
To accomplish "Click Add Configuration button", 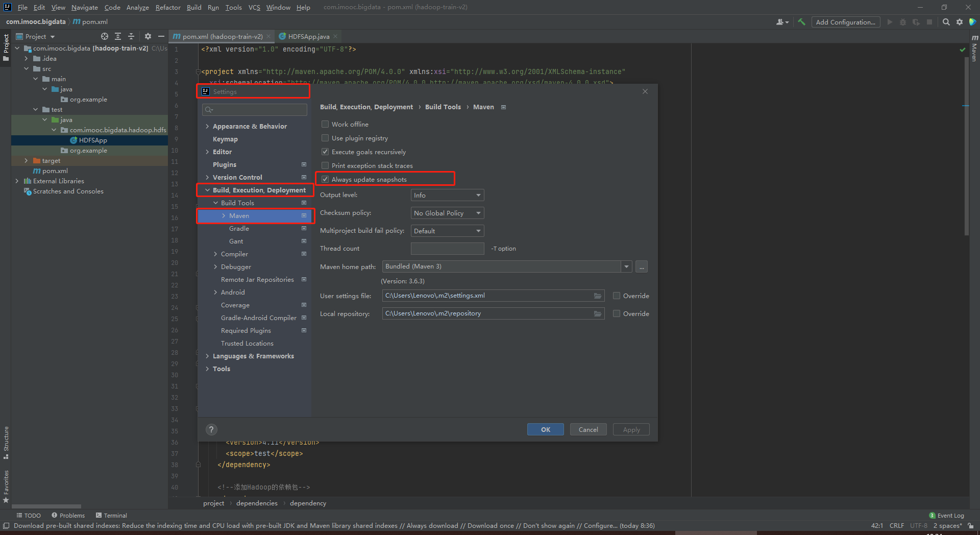I will click(845, 22).
